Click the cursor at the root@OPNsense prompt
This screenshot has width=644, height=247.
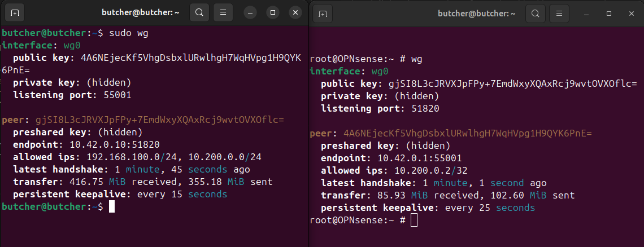pyautogui.click(x=414, y=220)
